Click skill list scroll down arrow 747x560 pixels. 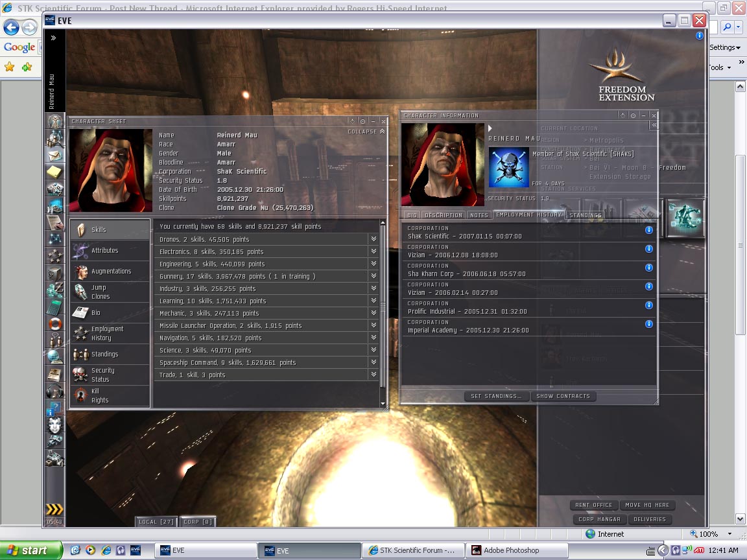383,404
